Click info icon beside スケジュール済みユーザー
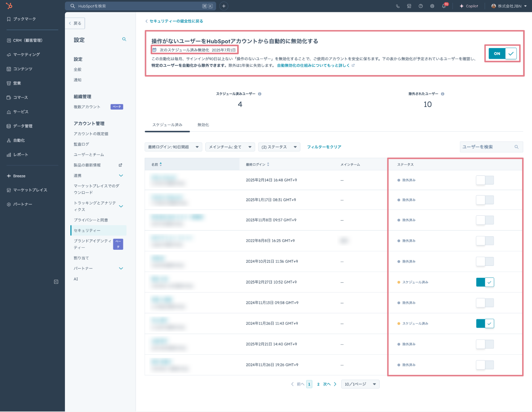The width and height of the screenshot is (532, 412). click(260, 94)
